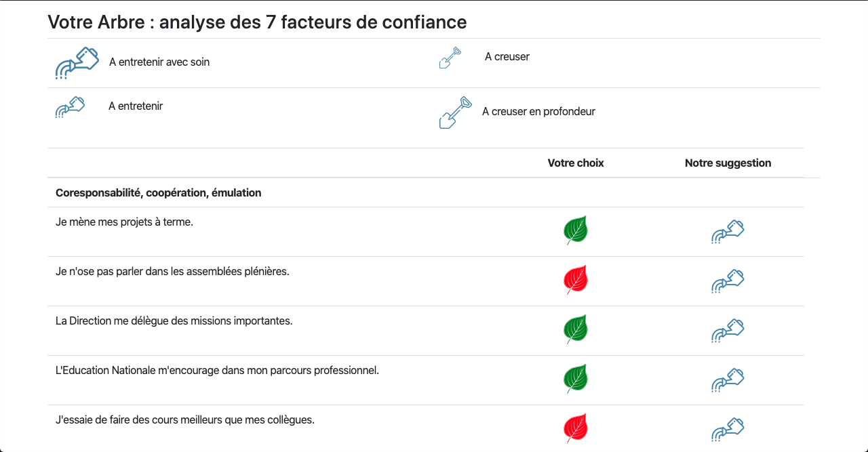This screenshot has height=452, width=868.
Task: Click watering can suggestion for "Je mène mes projets"
Action: (728, 232)
